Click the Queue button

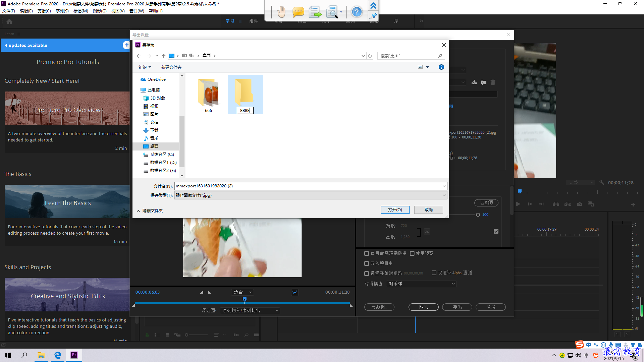(424, 307)
